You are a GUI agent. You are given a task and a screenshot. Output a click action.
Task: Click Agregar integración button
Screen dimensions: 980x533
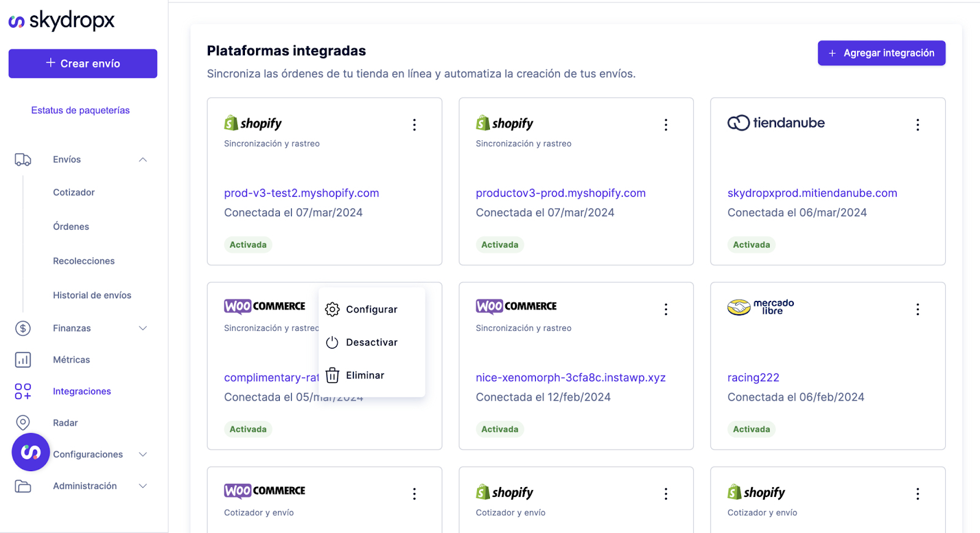coord(881,53)
